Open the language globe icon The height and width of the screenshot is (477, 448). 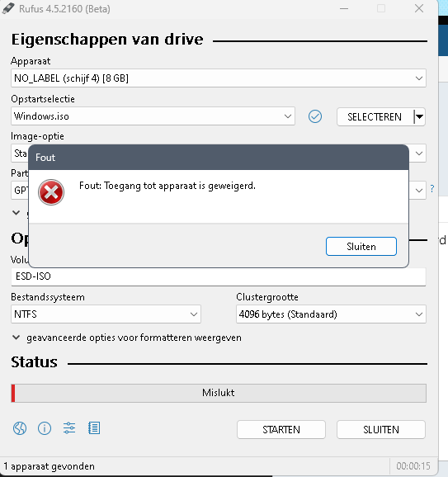point(20,428)
